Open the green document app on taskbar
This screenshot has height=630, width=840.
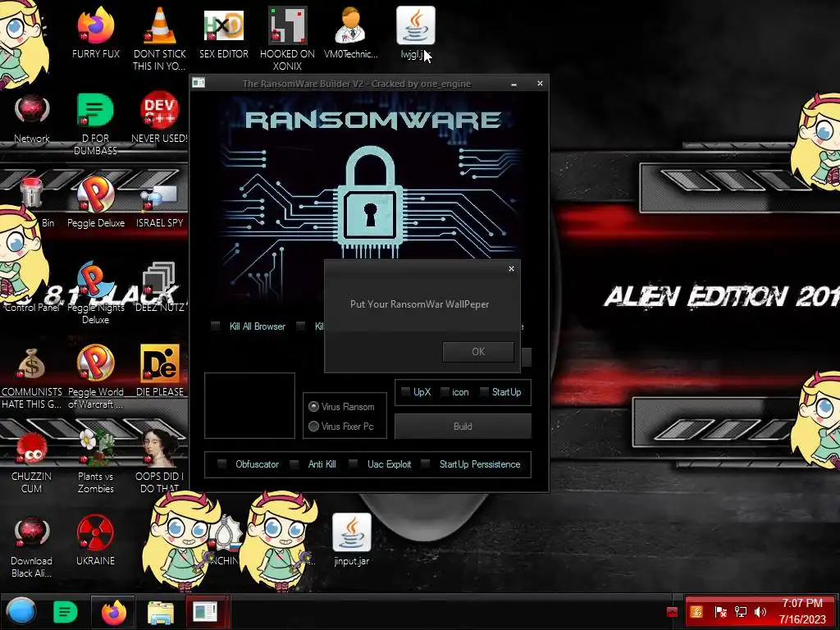coord(65,612)
